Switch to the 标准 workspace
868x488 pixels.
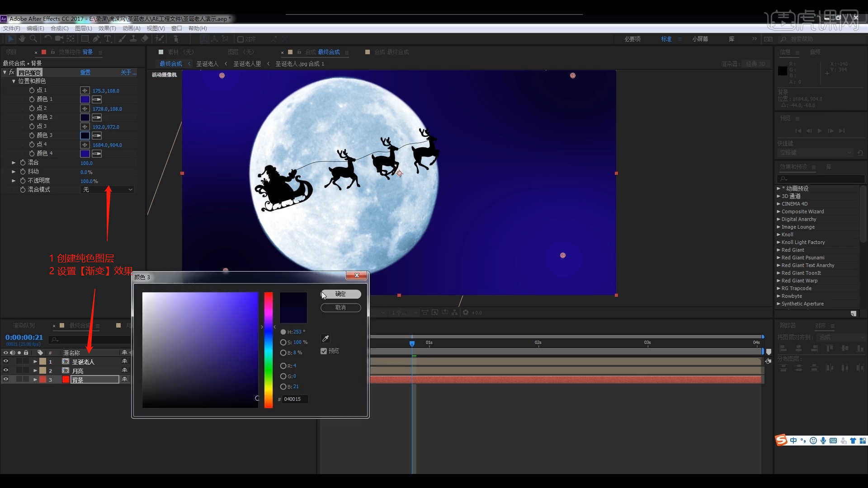[x=666, y=39]
